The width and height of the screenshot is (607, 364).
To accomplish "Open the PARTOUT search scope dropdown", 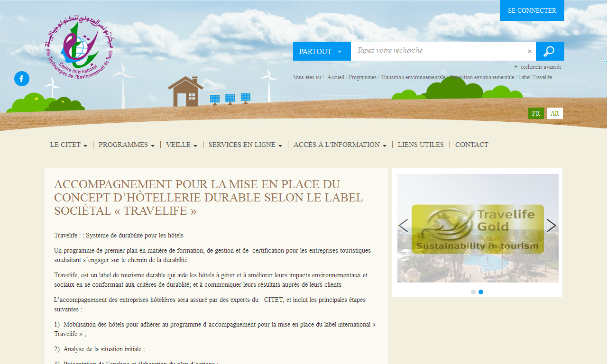I will pos(322,51).
